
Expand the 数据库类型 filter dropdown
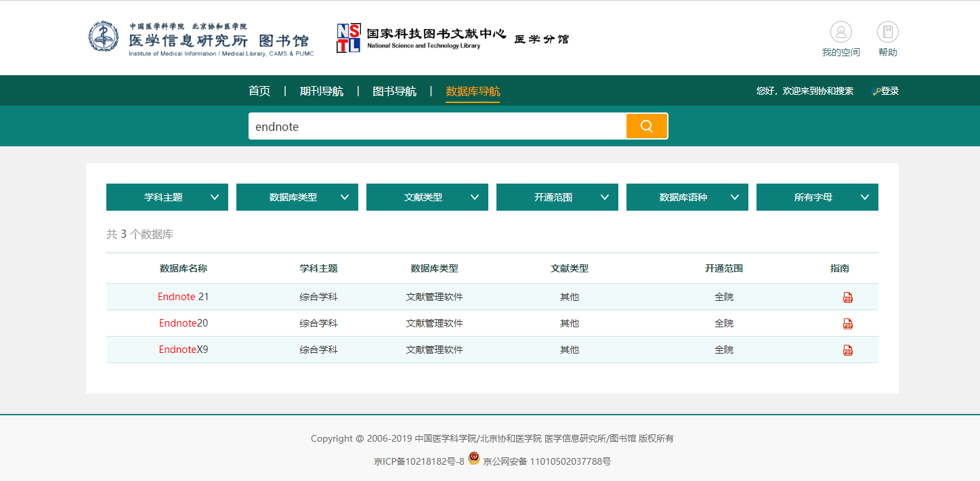click(x=297, y=197)
